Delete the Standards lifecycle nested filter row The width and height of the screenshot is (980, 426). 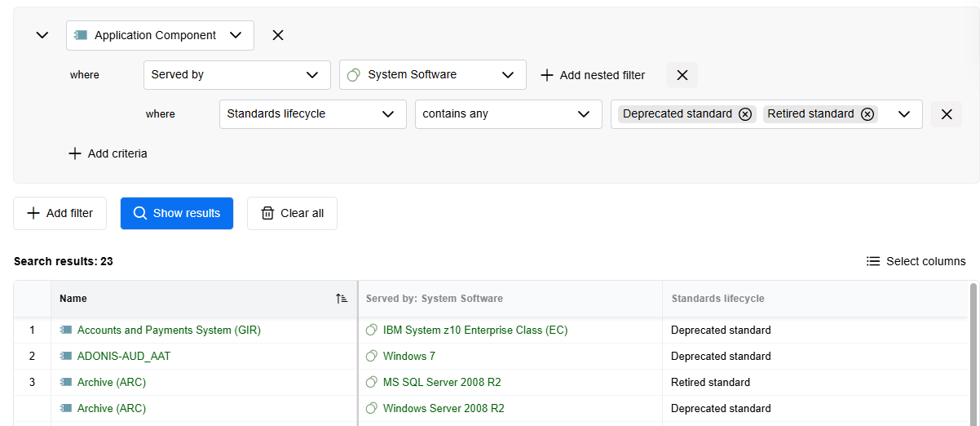947,114
